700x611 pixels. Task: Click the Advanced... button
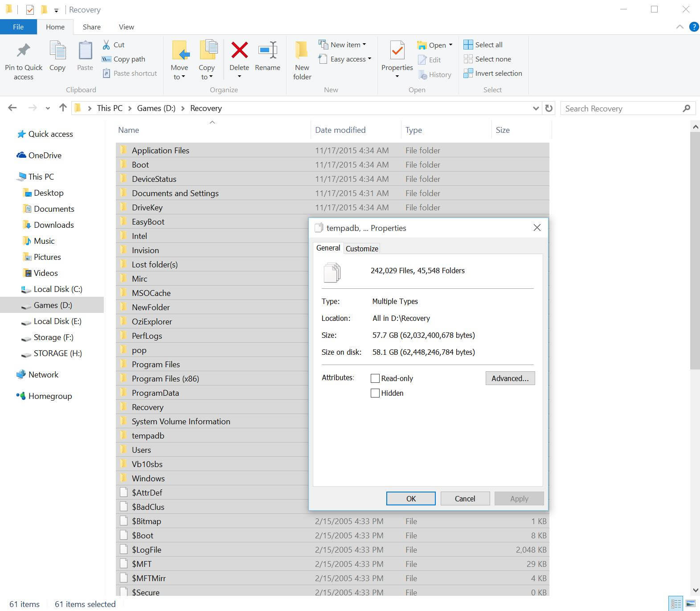pyautogui.click(x=510, y=378)
